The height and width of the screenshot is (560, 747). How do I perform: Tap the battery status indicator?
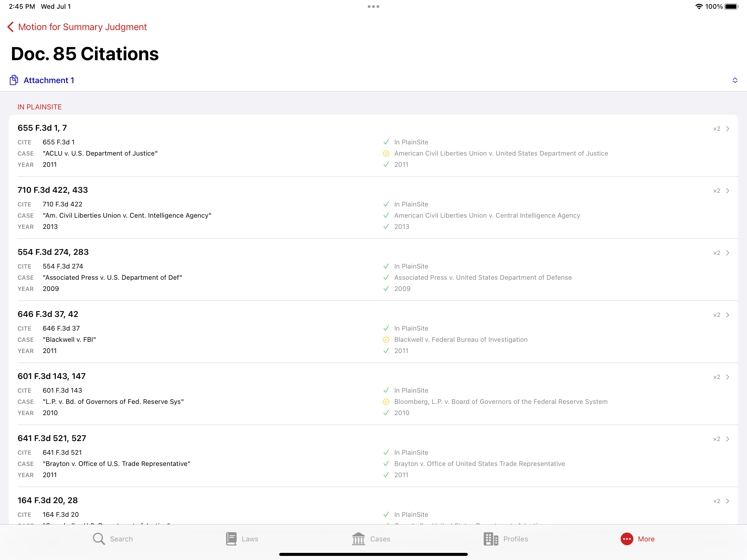(731, 6)
